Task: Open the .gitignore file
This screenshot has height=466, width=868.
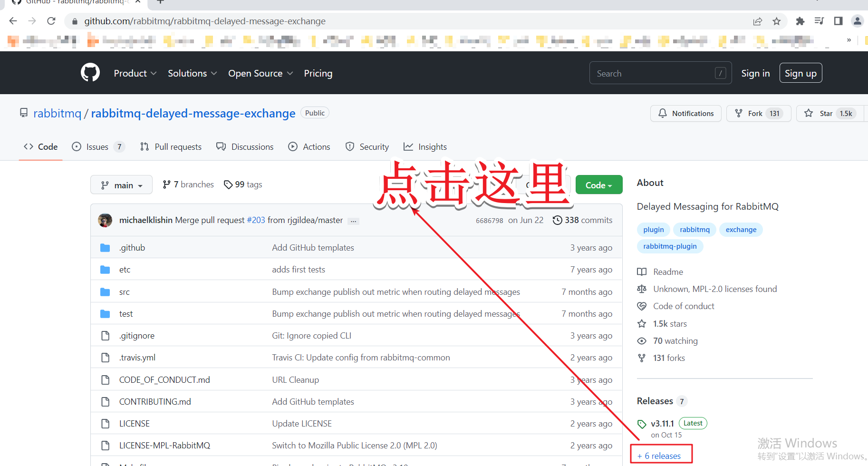Action: click(x=137, y=336)
